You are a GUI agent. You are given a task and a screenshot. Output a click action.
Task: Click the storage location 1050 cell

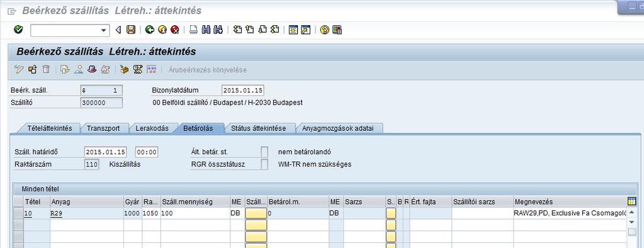(151, 213)
